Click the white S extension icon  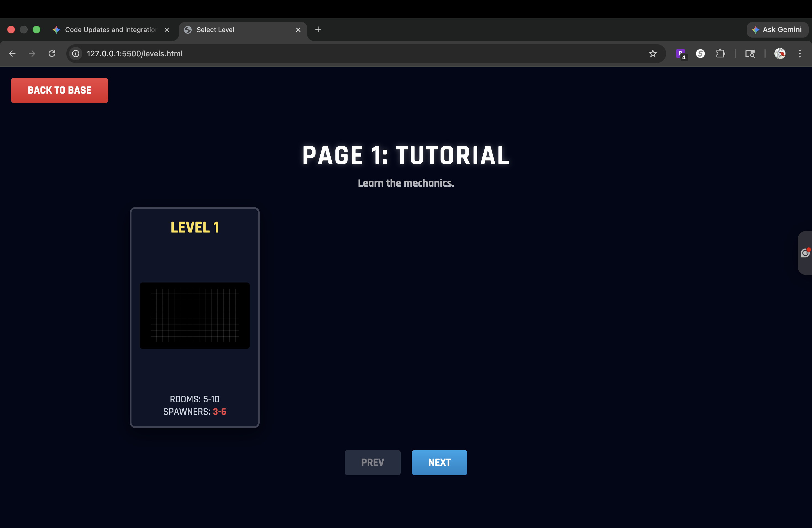point(700,54)
